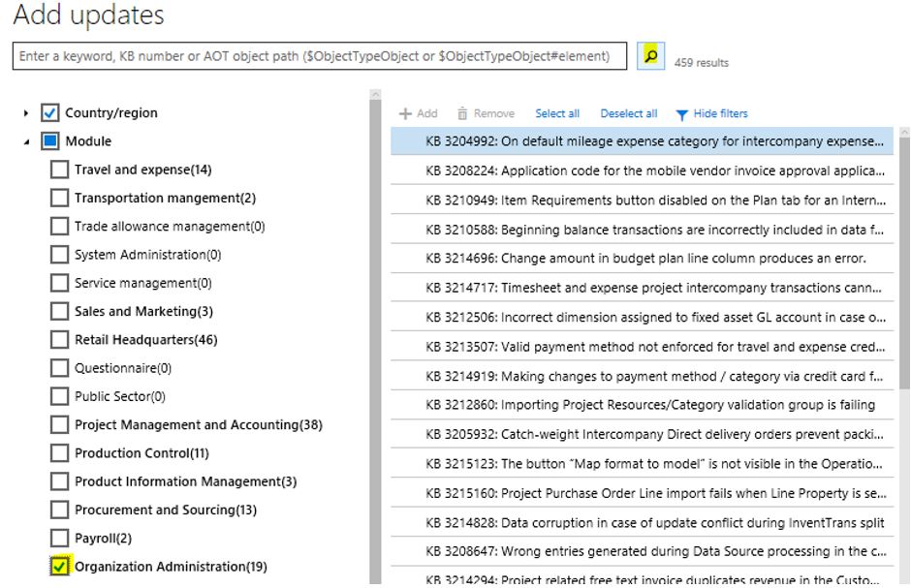This screenshot has width=911, height=588.
Task: Click Deselect all link
Action: [628, 113]
